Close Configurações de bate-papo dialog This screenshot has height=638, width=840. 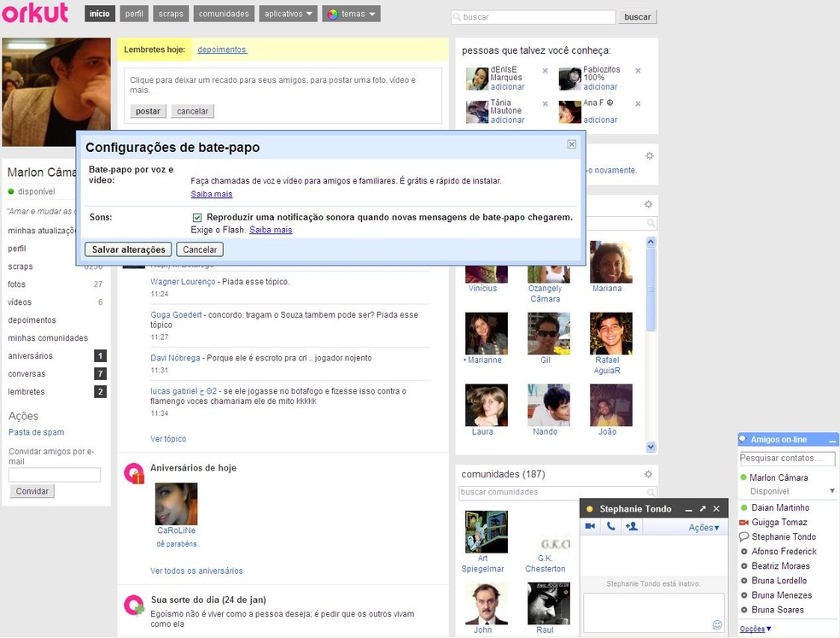click(572, 144)
